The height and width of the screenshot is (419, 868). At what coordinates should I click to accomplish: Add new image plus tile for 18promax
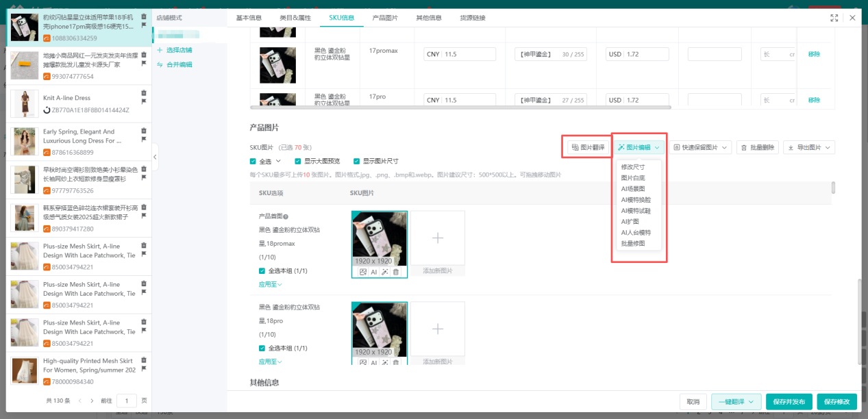438,238
